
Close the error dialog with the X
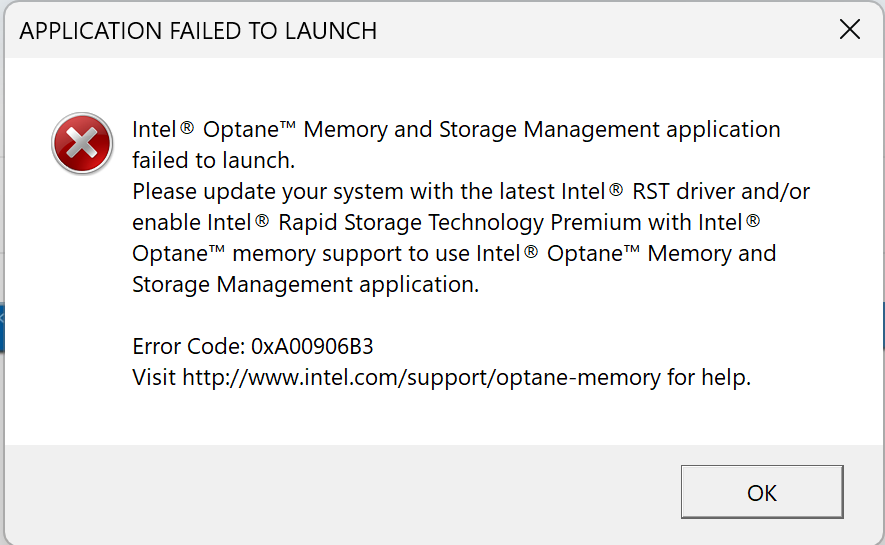click(x=849, y=29)
